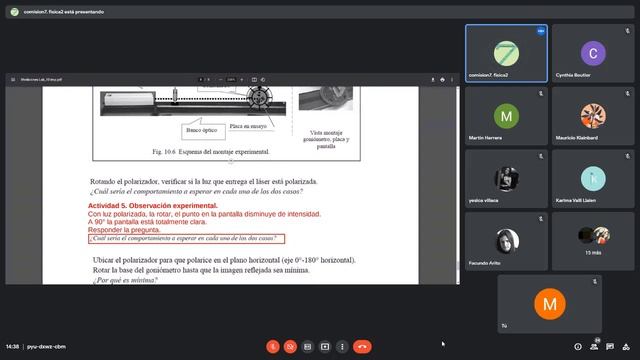Open the PDF viewer more actions menu
The image size is (640, 360).
[452, 80]
